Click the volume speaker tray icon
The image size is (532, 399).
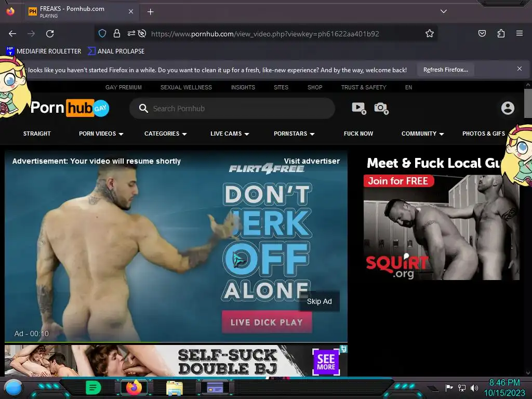[474, 388]
